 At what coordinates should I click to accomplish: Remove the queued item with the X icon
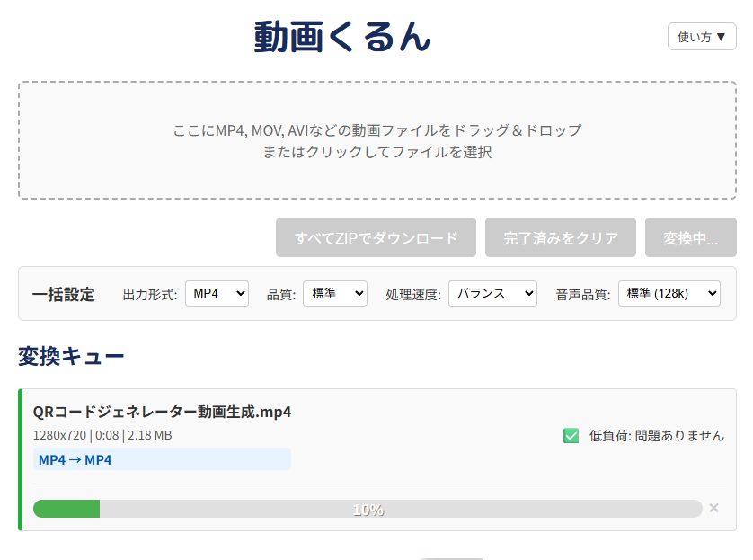click(x=714, y=508)
